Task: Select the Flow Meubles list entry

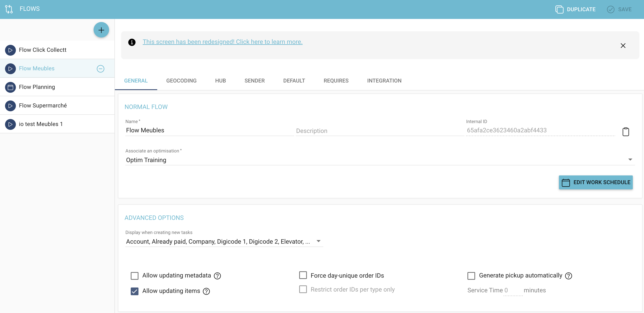Action: pyautogui.click(x=57, y=68)
